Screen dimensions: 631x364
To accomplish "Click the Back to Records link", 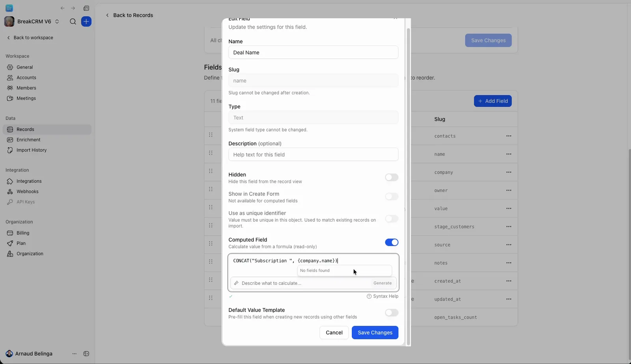I will (x=129, y=15).
